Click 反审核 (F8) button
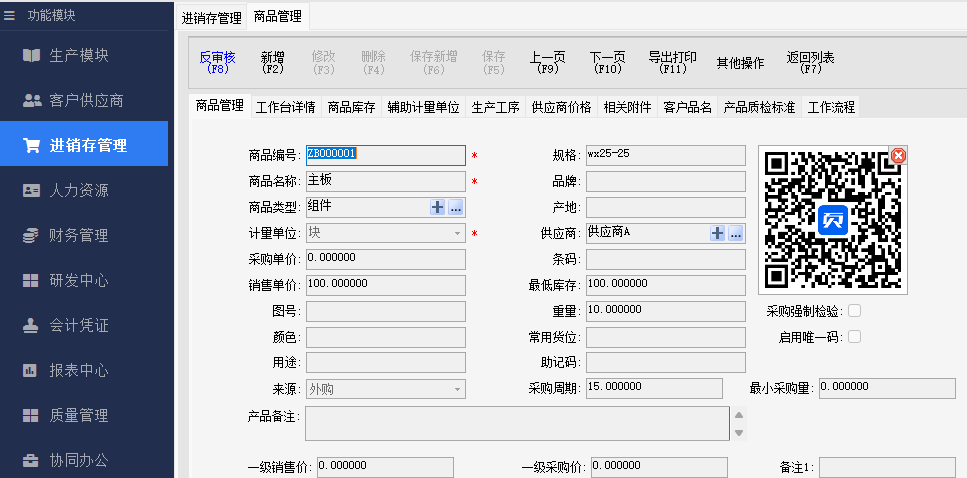 pyautogui.click(x=217, y=63)
